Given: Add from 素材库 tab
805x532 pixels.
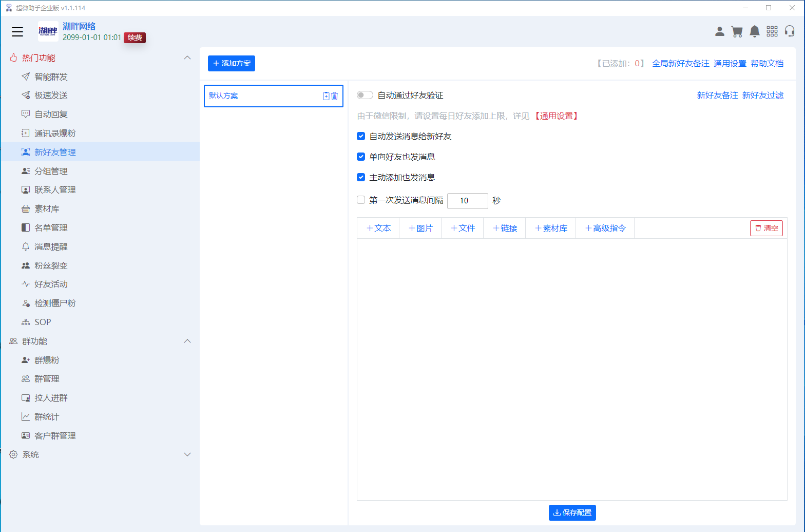Looking at the screenshot, I should [551, 229].
